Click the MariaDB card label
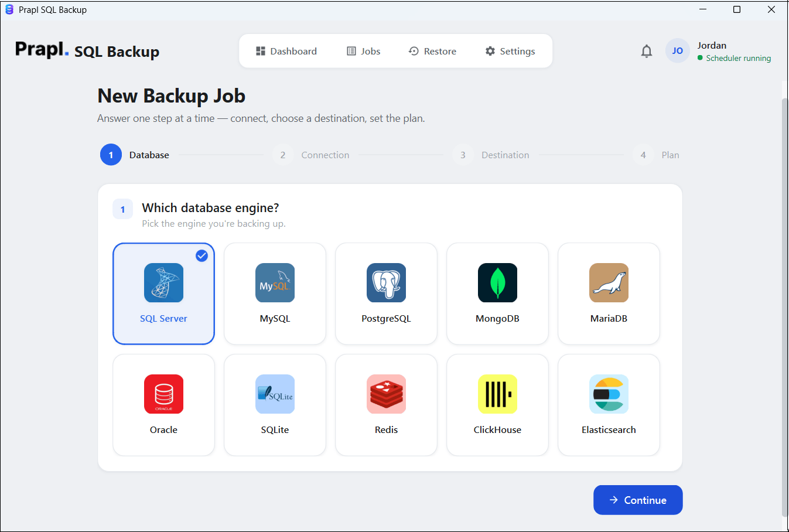The width and height of the screenshot is (789, 532). 609,319
